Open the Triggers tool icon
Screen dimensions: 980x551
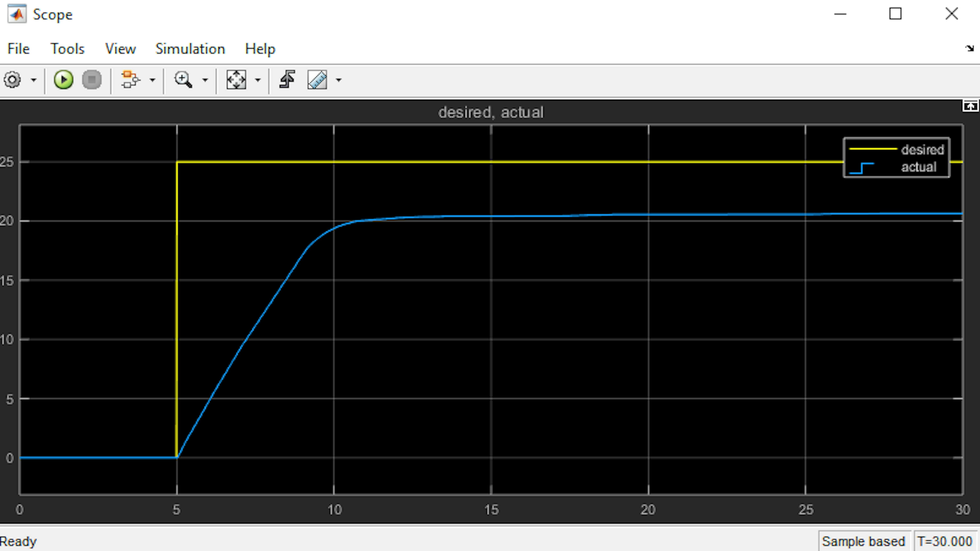pyautogui.click(x=287, y=80)
